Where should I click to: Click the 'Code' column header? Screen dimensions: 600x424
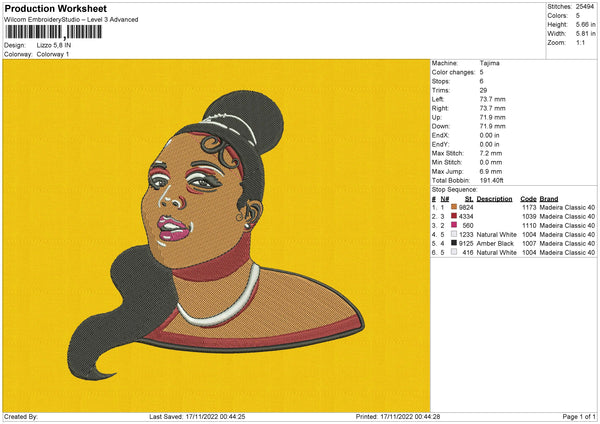528,199
